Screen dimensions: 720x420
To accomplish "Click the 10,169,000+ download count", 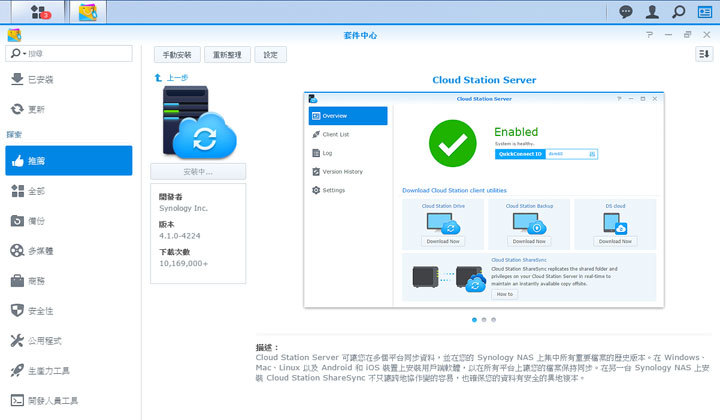I will (x=183, y=263).
